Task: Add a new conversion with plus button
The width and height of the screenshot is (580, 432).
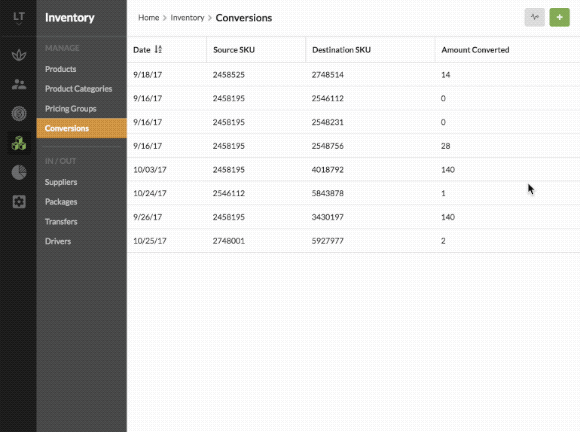Action: (x=559, y=17)
